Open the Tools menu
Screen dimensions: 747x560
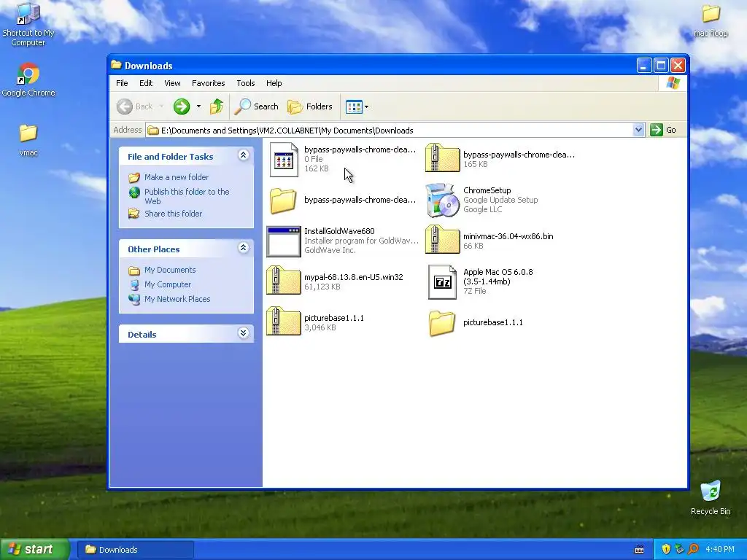click(245, 83)
